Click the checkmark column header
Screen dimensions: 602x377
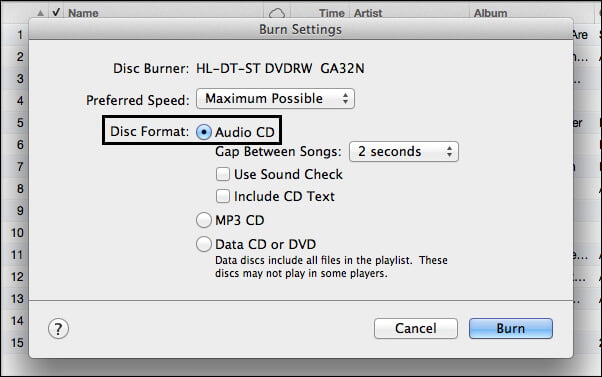[x=56, y=12]
